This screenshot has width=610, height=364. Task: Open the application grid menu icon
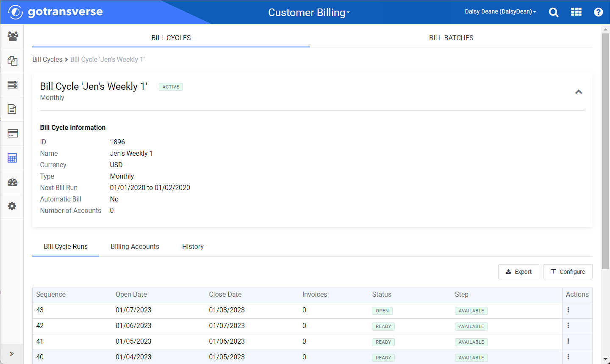[576, 12]
